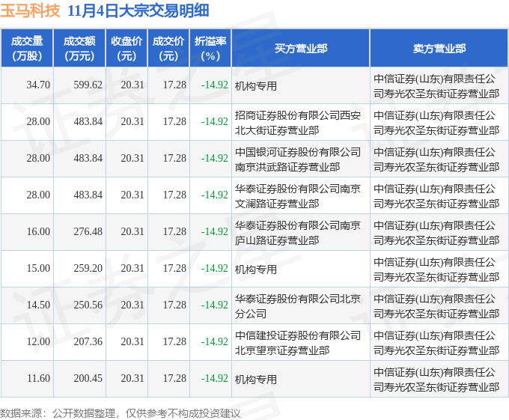Screen dimensions: 509x420
Task: Select the 收盘价(元) column header
Action: pos(127,49)
